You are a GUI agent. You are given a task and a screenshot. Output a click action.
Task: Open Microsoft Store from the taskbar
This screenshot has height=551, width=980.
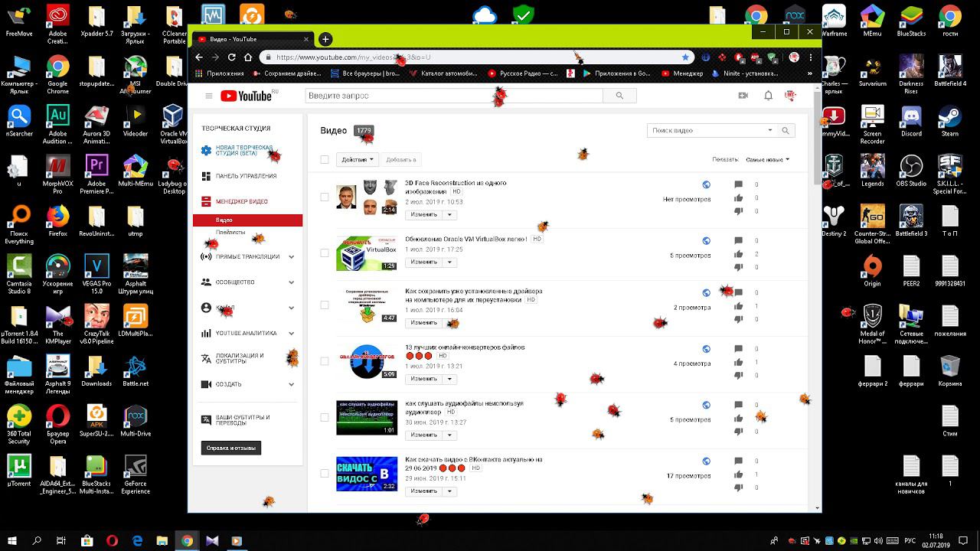tap(87, 540)
